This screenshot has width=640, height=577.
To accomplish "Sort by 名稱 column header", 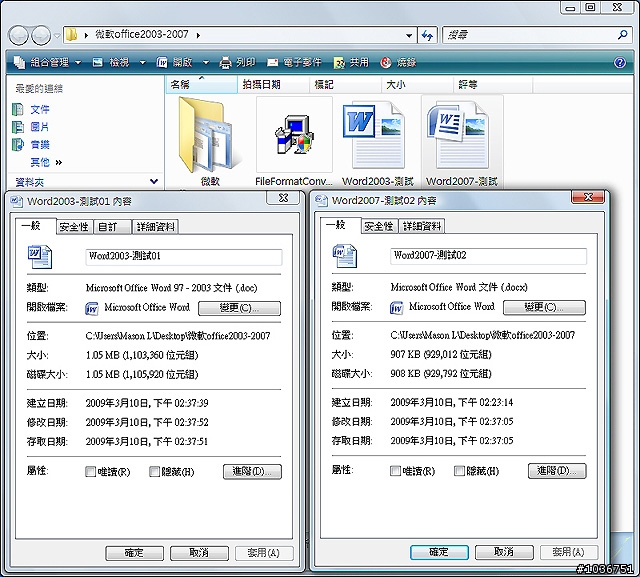I will [x=202, y=84].
